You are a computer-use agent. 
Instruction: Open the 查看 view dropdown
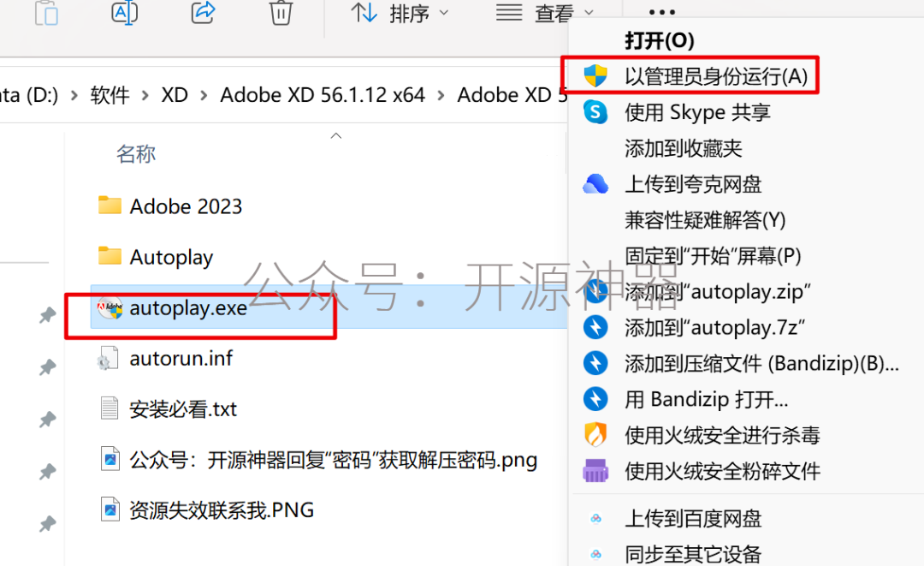(544, 13)
